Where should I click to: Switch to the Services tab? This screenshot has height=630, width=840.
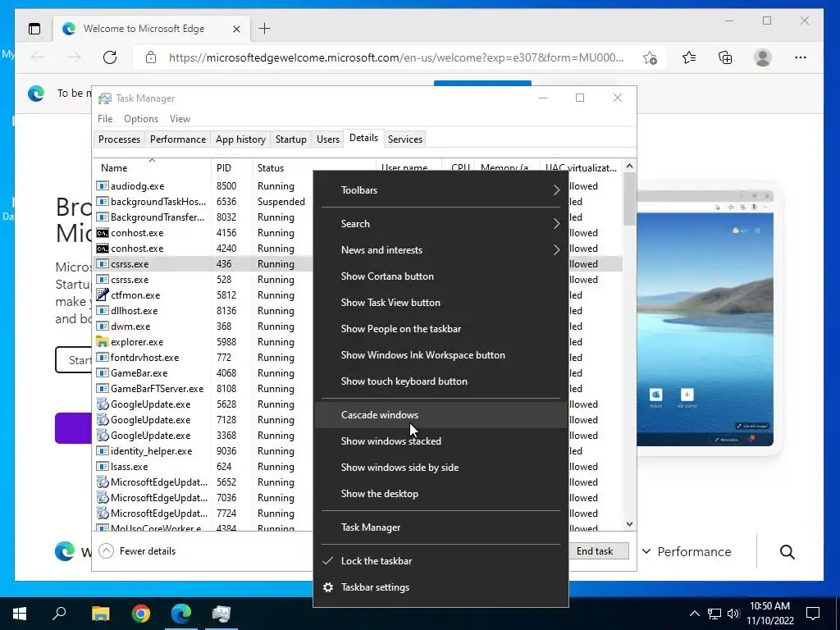(x=405, y=139)
